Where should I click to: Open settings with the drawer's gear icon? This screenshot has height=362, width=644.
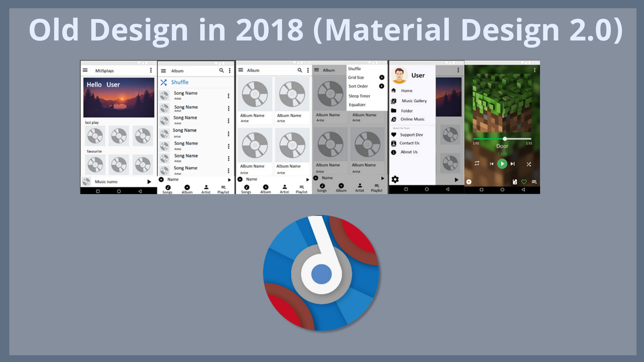click(395, 179)
